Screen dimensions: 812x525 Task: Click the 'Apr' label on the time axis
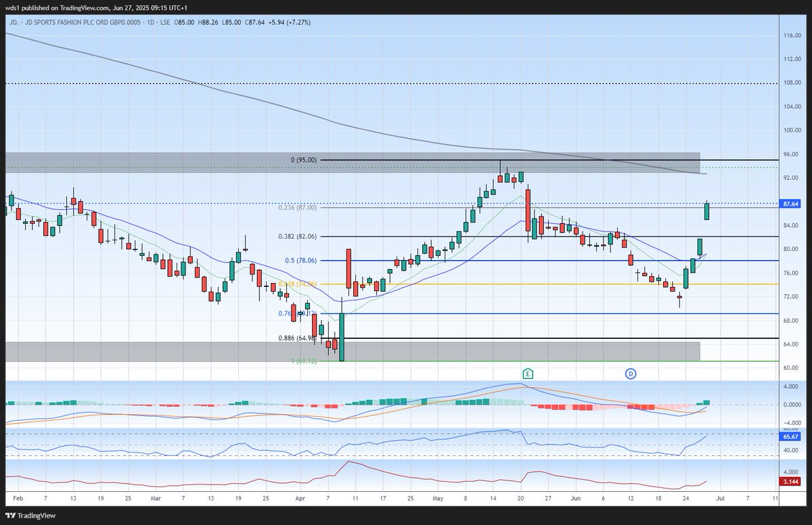click(x=300, y=497)
